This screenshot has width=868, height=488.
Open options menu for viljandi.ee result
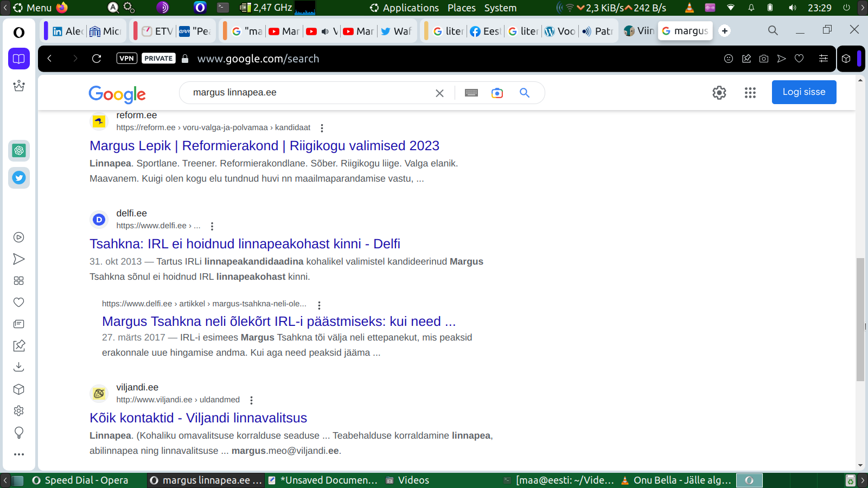pyautogui.click(x=251, y=400)
